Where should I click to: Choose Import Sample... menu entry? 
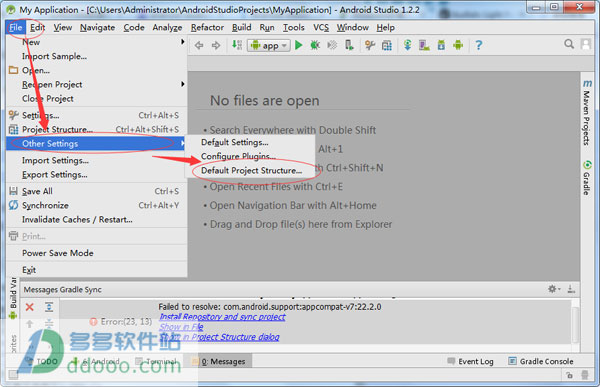(x=96, y=56)
